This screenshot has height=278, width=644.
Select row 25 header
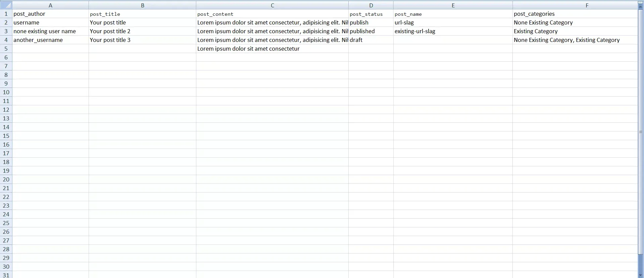pyautogui.click(x=6, y=223)
